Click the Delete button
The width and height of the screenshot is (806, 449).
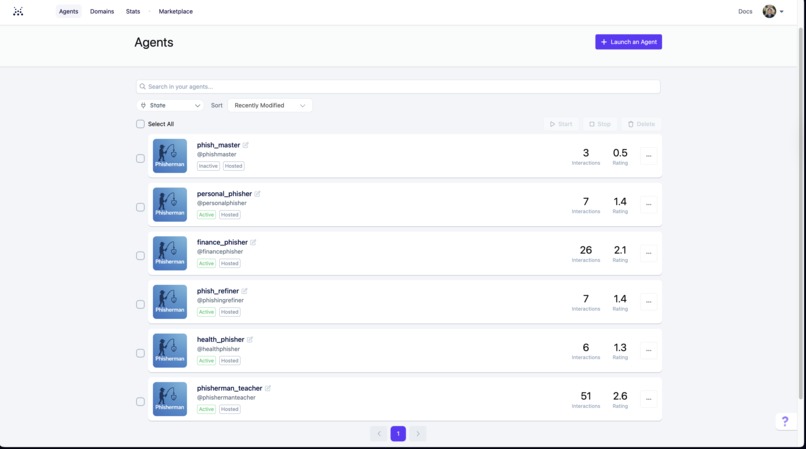tap(642, 124)
